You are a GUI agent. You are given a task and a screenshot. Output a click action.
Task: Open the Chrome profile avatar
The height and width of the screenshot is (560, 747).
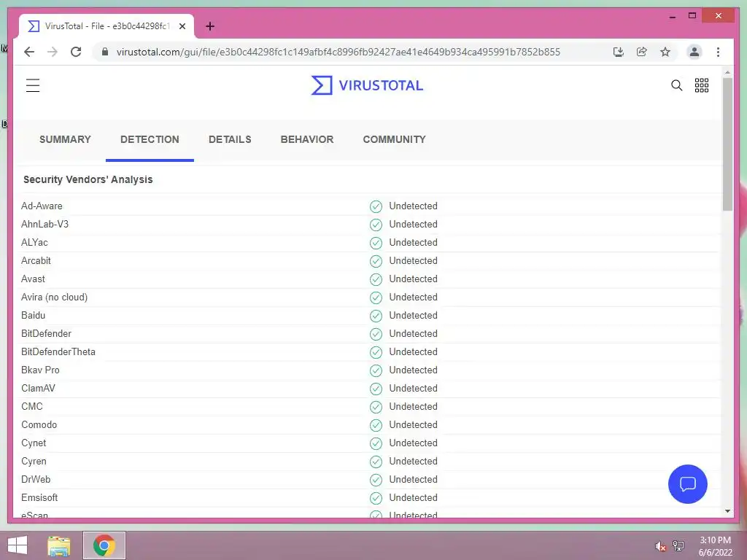tap(694, 52)
